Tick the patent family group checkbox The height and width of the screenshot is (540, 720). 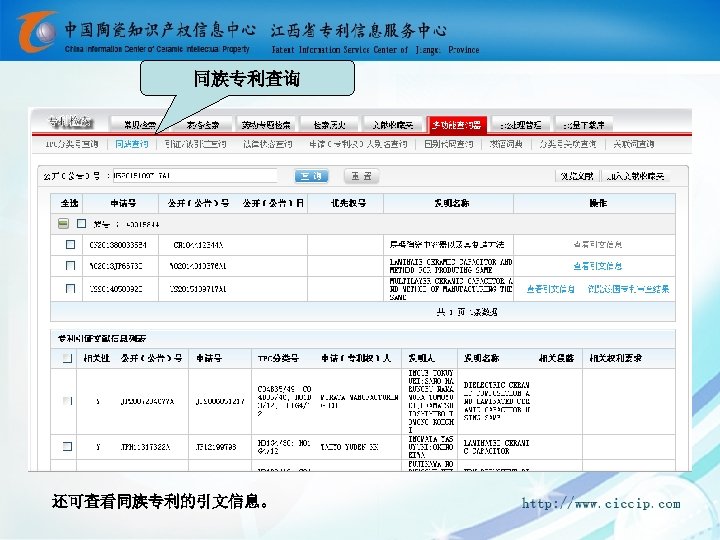81,224
